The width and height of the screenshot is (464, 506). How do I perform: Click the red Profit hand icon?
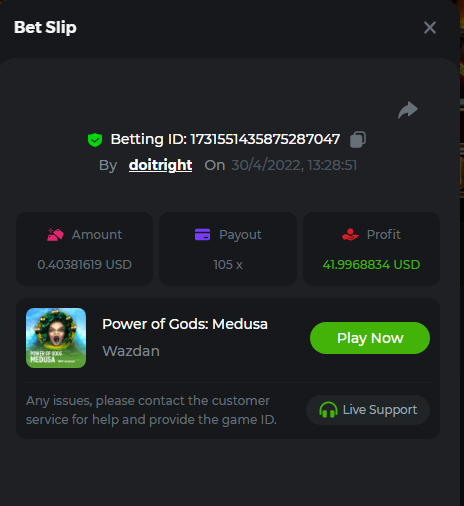pyautogui.click(x=350, y=234)
